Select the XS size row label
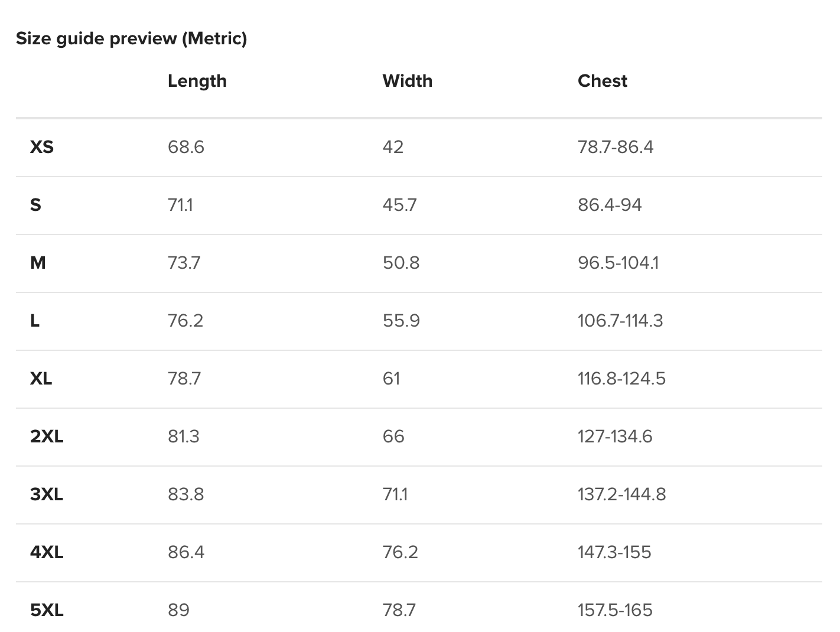Screen dimensions: 840x632 (x=42, y=147)
